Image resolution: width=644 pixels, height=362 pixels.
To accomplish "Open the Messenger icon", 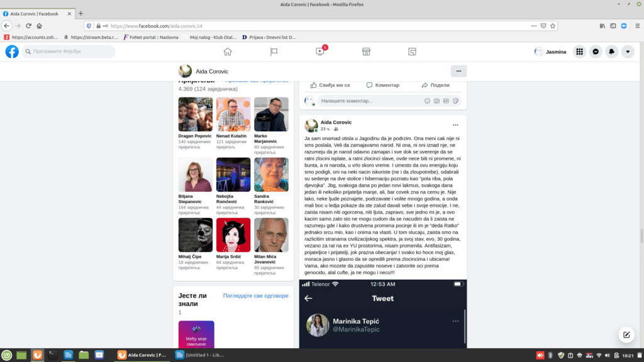I will coord(596,52).
